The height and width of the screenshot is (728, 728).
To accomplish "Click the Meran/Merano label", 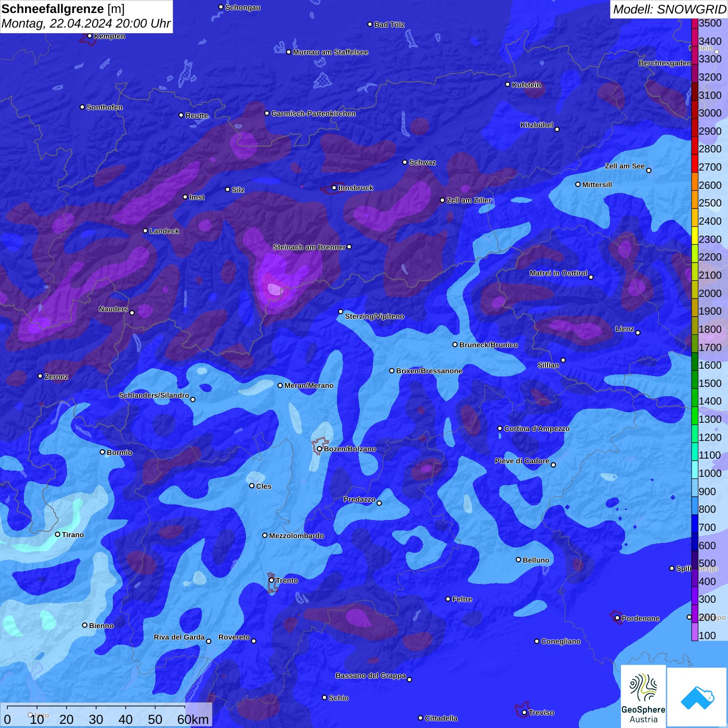I will (x=309, y=385).
